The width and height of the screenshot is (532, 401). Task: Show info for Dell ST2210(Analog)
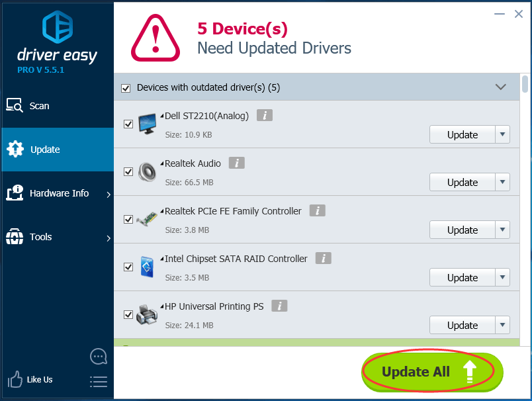[265, 115]
